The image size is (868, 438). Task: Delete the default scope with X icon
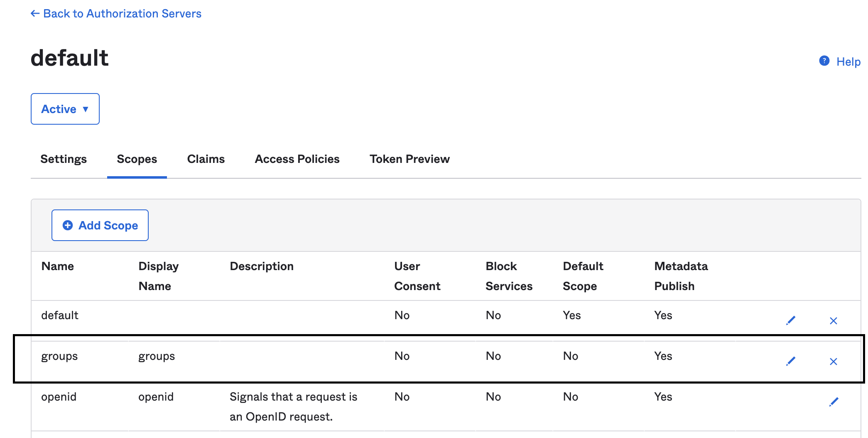(833, 321)
